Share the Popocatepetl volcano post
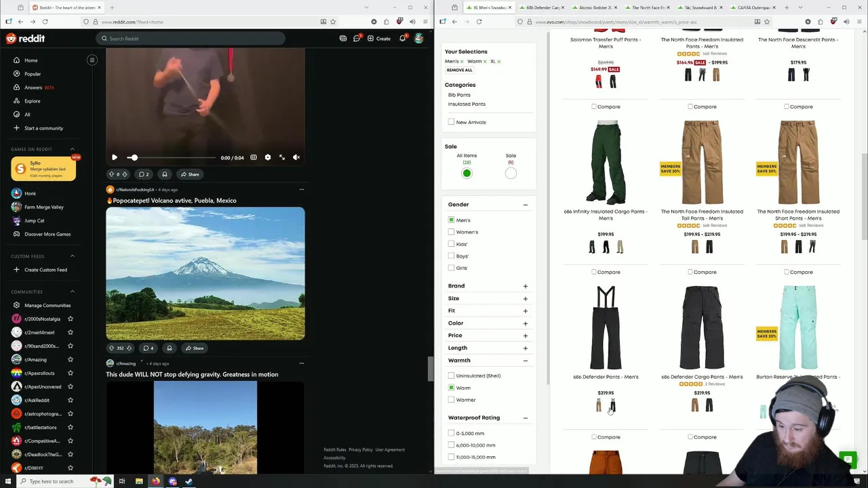Screen dimensions: 868x488 click(194, 348)
